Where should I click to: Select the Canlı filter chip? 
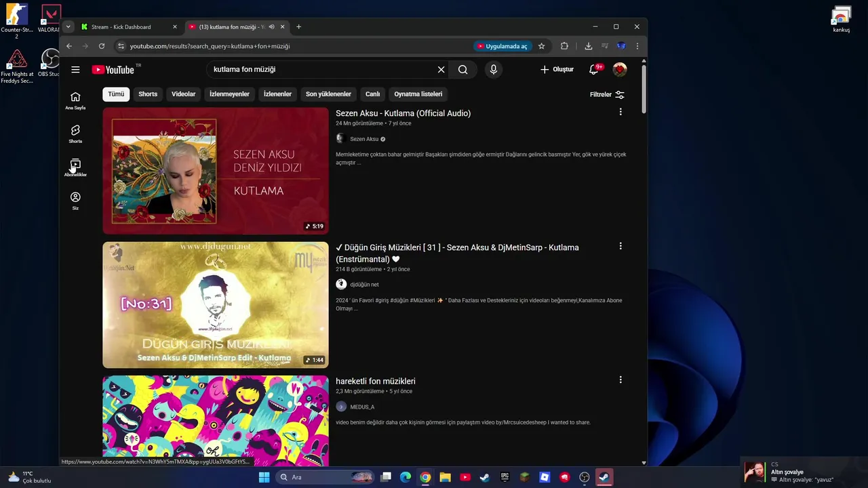pos(373,94)
